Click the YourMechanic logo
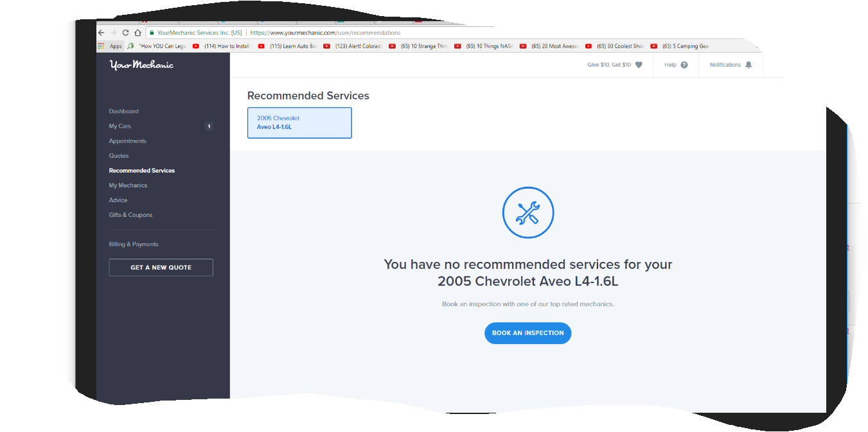The width and height of the screenshot is (868, 432). (141, 65)
